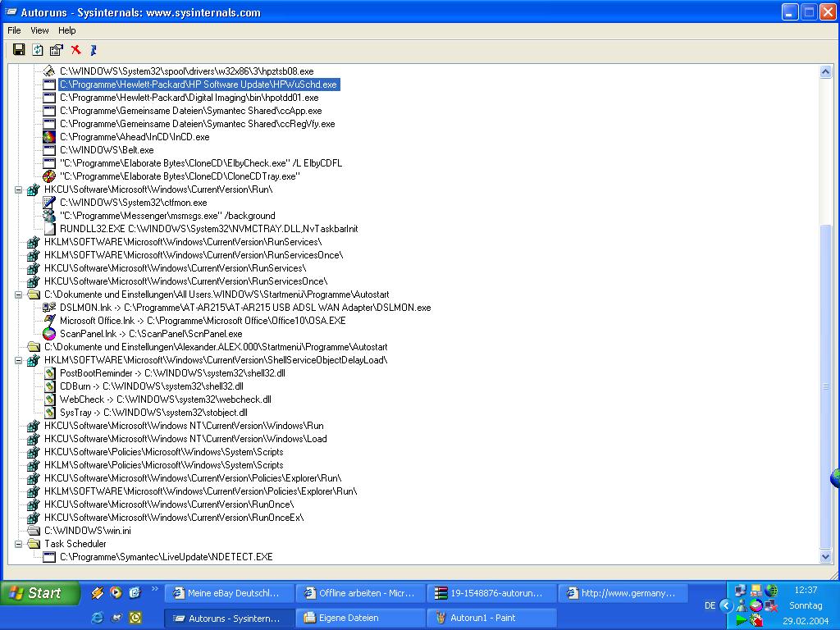840x630 pixels.
Task: Click the vertical scrollbar down arrow
Action: [826, 557]
